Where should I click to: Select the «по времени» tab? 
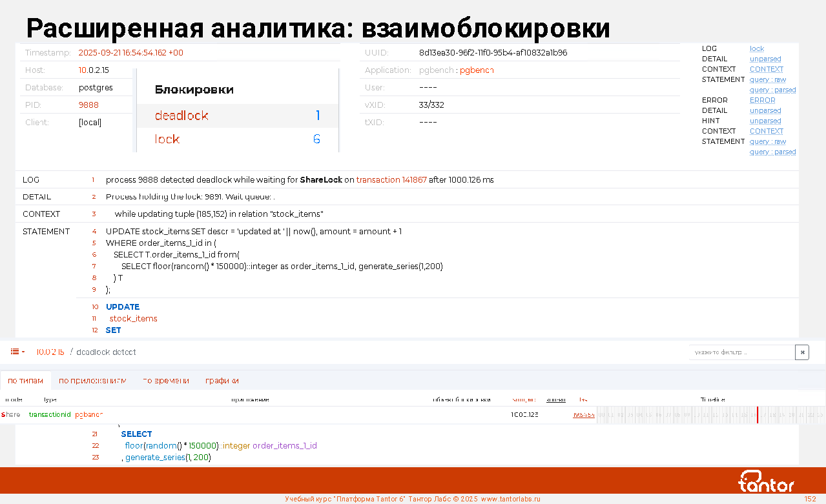(166, 381)
